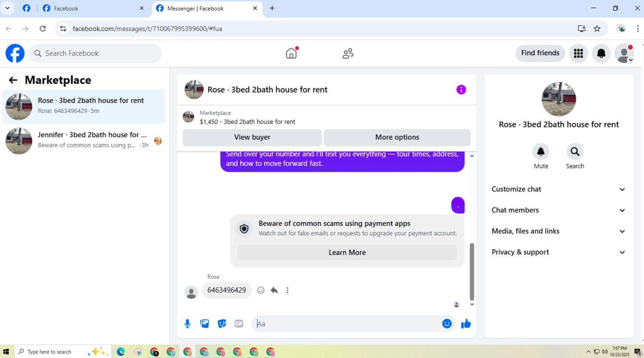Open the volume icon in system tray
Image resolution: width=644 pixels, height=358 pixels.
coord(604,351)
